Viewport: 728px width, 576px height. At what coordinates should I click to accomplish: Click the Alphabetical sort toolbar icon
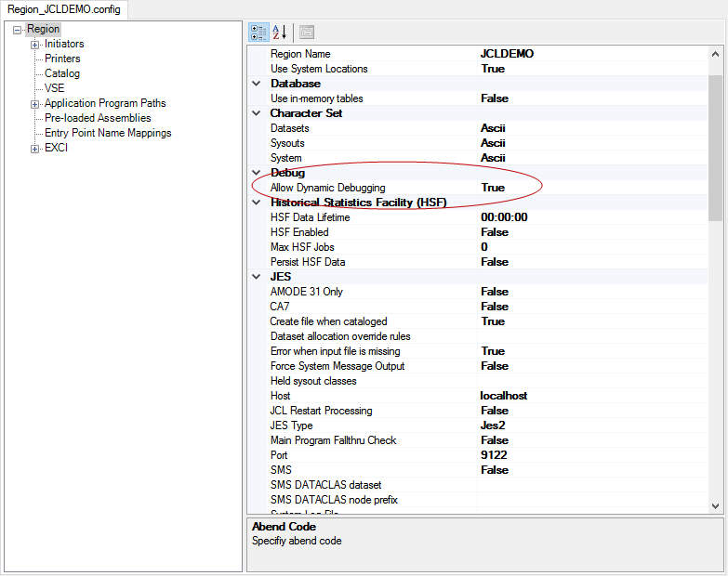[x=280, y=33]
